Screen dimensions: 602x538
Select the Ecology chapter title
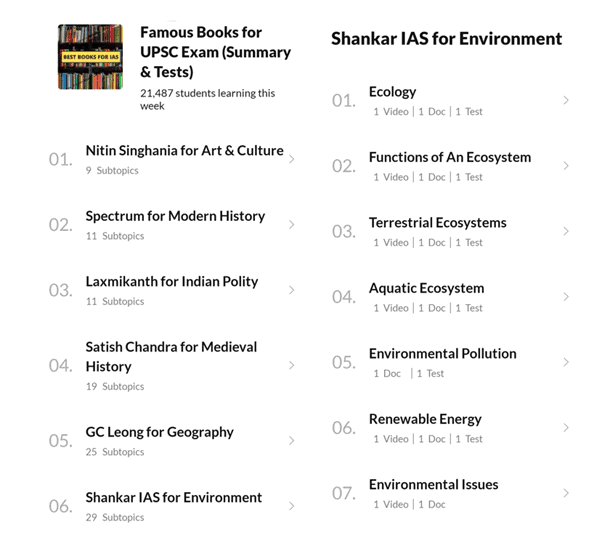(x=392, y=92)
